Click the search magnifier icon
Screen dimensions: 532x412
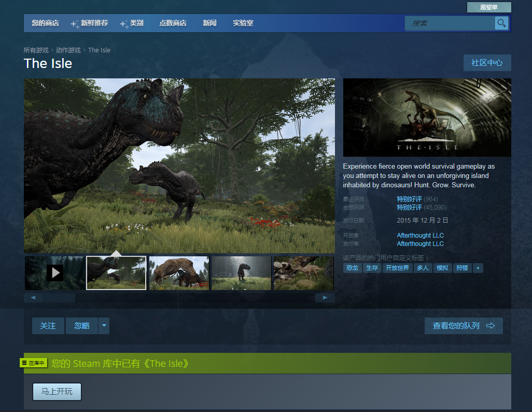click(501, 23)
